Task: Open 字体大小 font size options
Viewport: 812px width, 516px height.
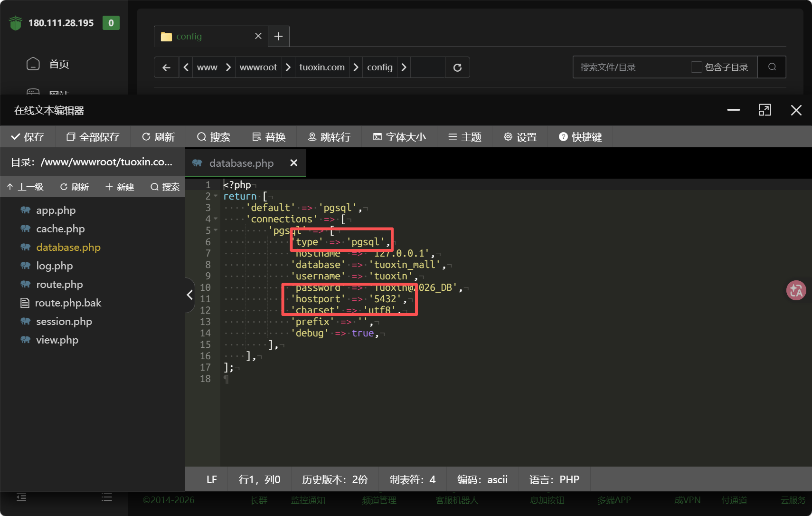Action: (x=399, y=137)
